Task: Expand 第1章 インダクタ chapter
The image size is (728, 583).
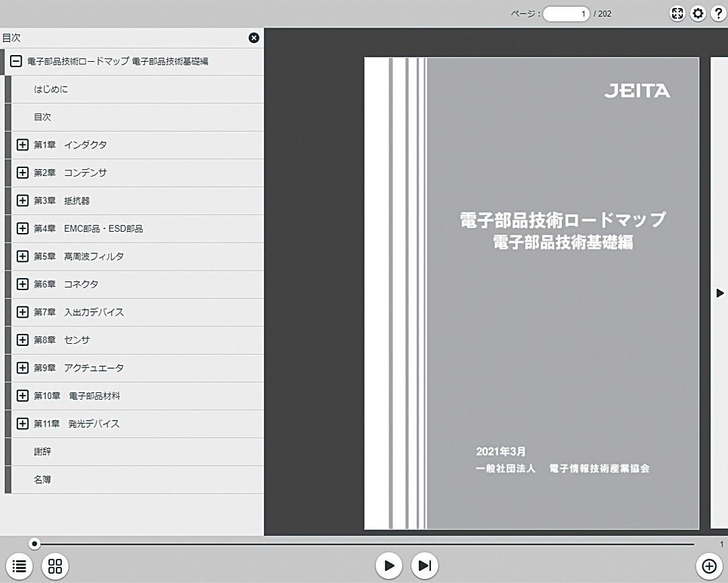Action: (22, 144)
